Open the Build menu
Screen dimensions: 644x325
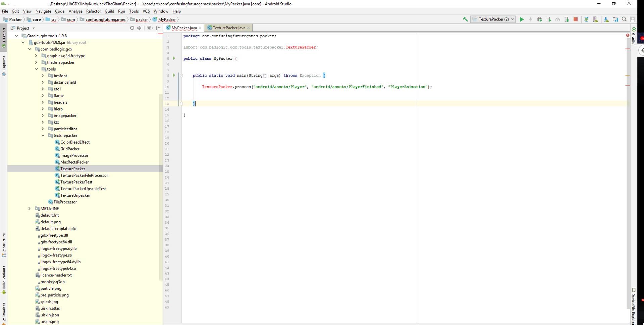[110, 11]
